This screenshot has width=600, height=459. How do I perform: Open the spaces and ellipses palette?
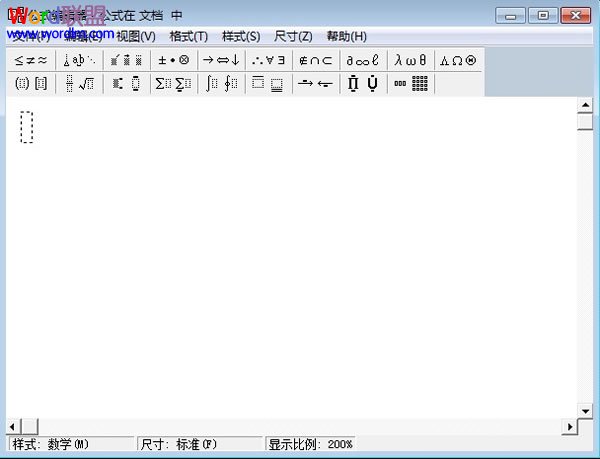79,60
